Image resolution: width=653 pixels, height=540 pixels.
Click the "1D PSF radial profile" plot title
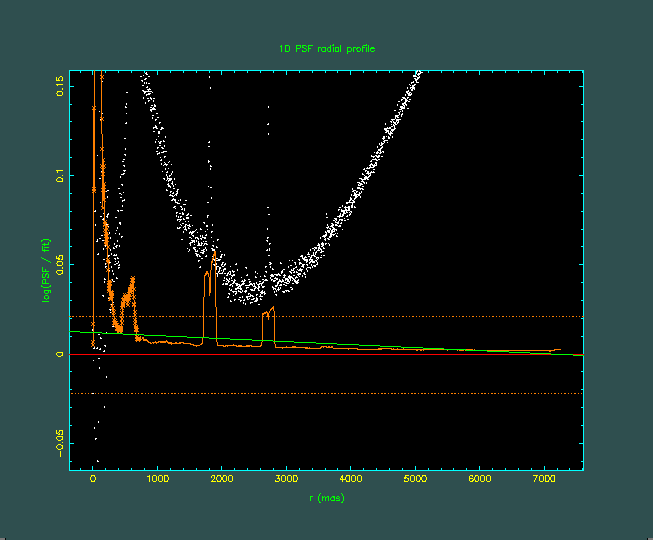point(326,48)
